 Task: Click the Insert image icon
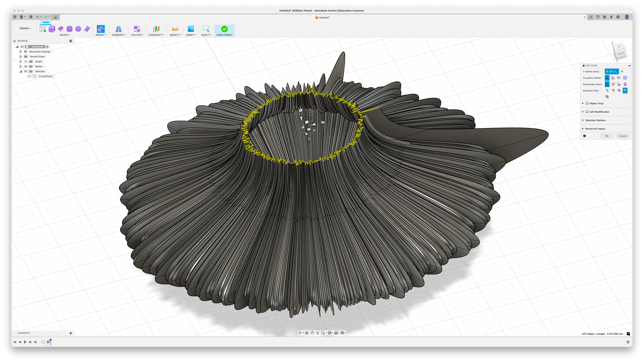click(191, 29)
